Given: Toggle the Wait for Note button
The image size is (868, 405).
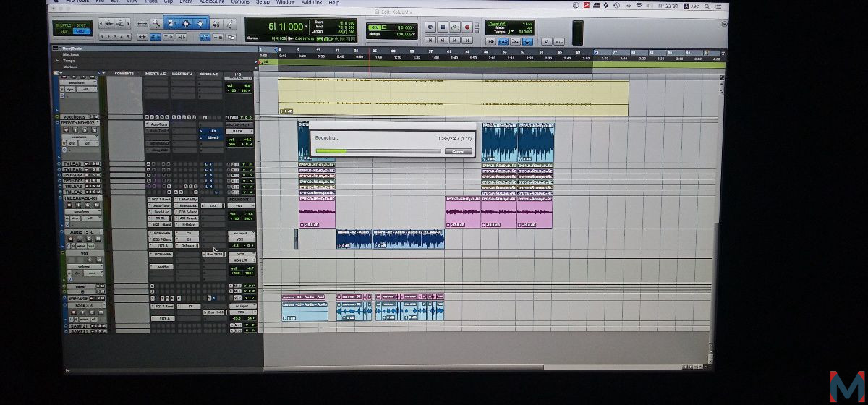Looking at the screenshot, I should [490, 41].
